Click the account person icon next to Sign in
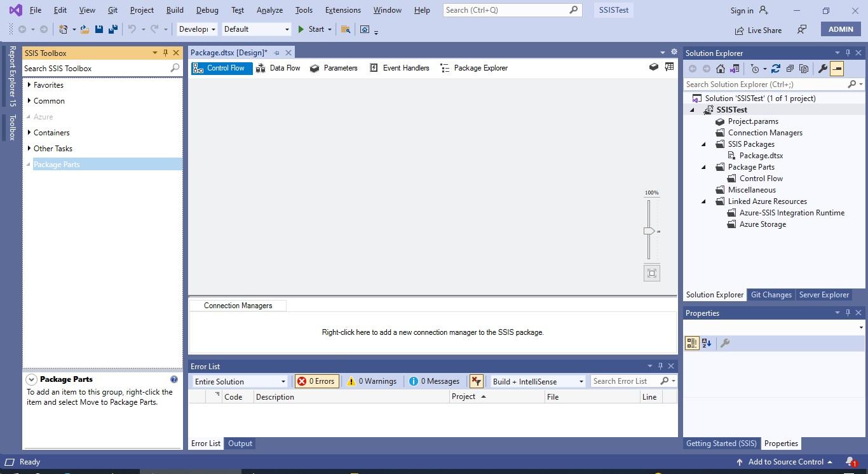Viewport: 868px width, 474px height. pos(764,10)
